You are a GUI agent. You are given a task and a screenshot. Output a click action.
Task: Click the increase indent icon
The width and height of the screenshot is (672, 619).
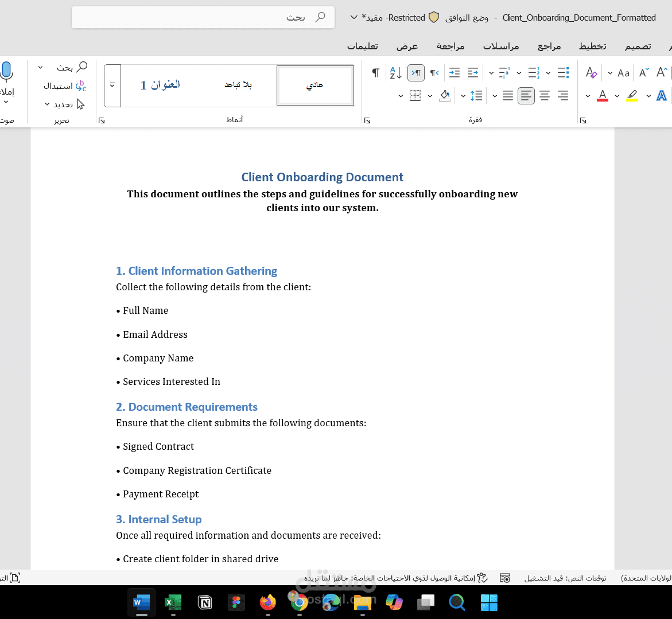coord(455,73)
